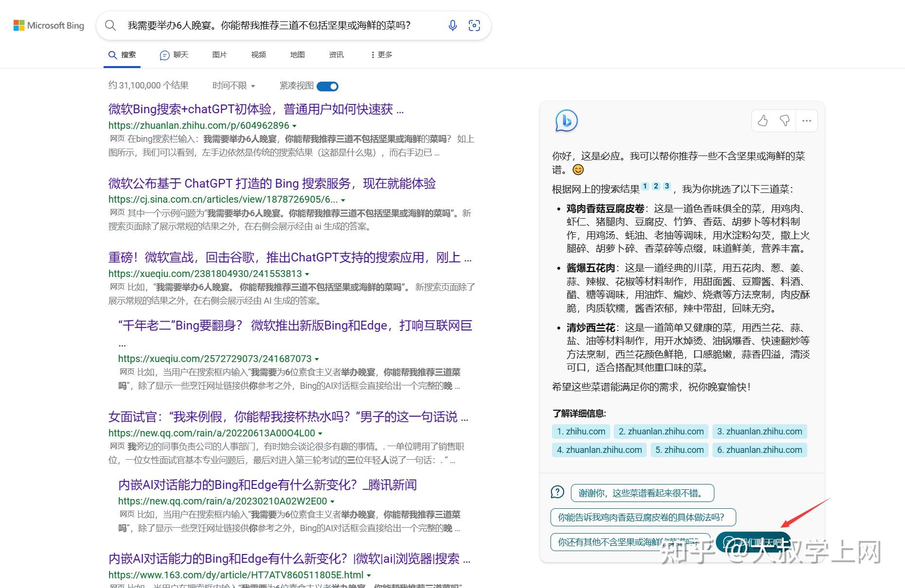Click source chip 6. zhuanlan.zhihu.com
This screenshot has width=905, height=588.
(x=760, y=450)
